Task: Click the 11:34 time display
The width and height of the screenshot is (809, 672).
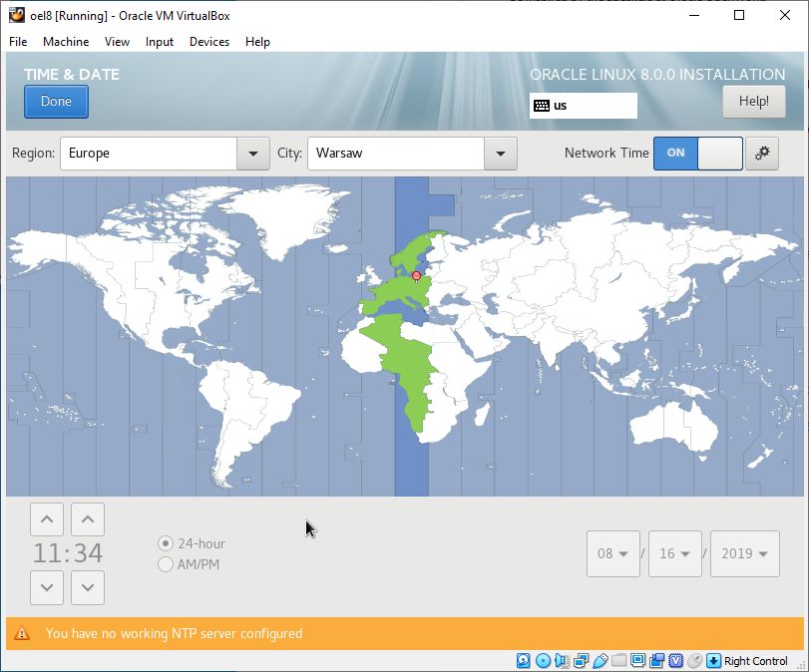Action: 68,553
